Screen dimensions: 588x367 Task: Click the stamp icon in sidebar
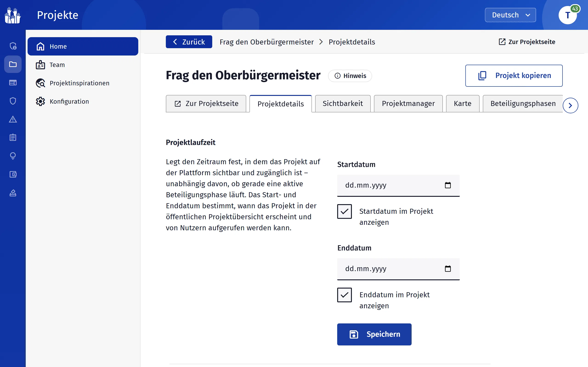[13, 193]
